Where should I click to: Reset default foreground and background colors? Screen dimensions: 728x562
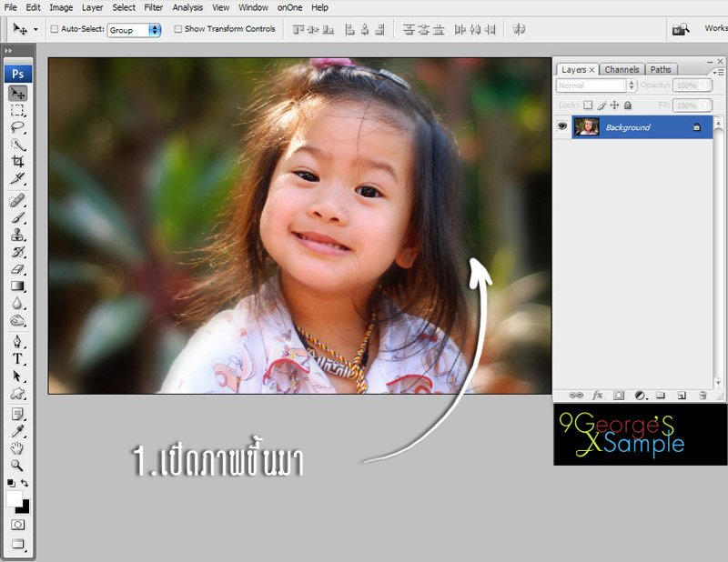[x=11, y=483]
